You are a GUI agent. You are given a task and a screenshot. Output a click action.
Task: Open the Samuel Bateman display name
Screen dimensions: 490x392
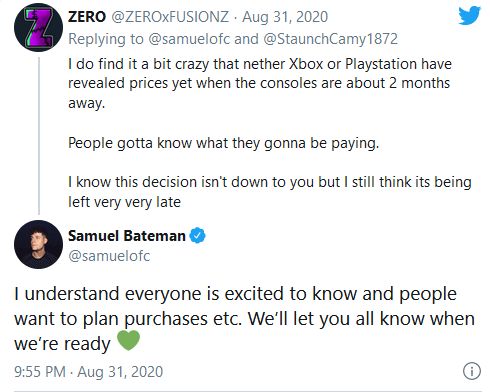127,236
